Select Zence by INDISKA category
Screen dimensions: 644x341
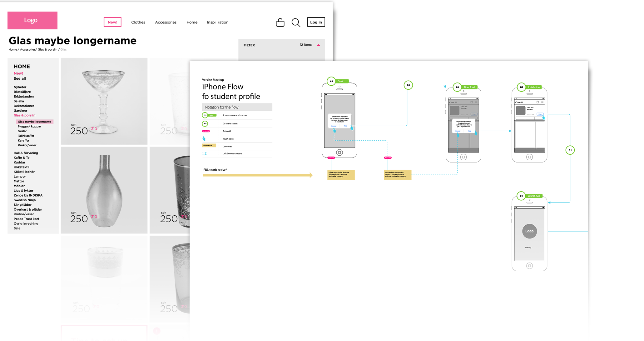(x=28, y=195)
